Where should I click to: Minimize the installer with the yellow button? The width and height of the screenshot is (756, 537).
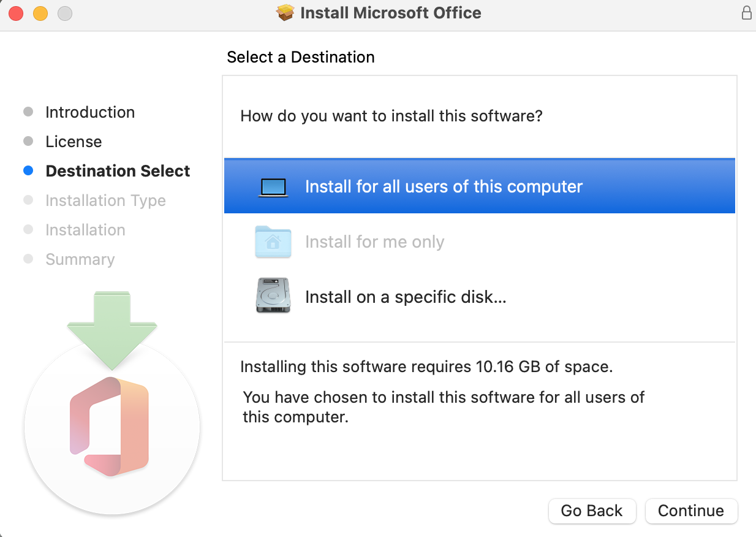coord(40,13)
